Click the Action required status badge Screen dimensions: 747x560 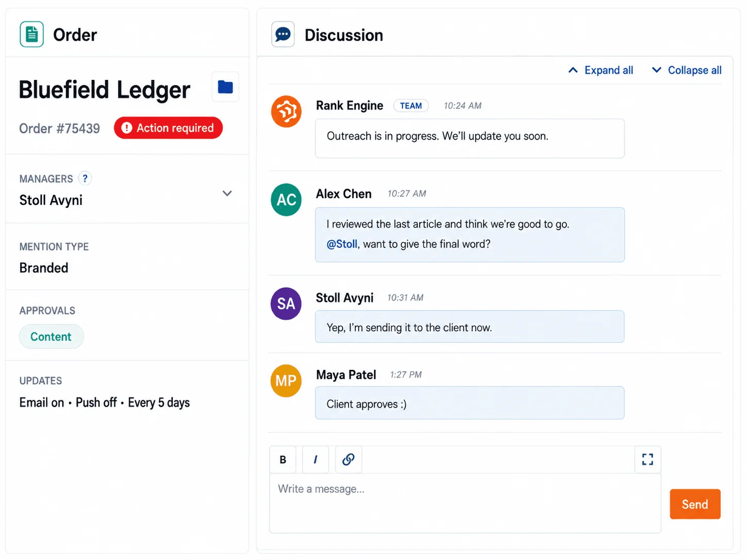click(x=168, y=128)
